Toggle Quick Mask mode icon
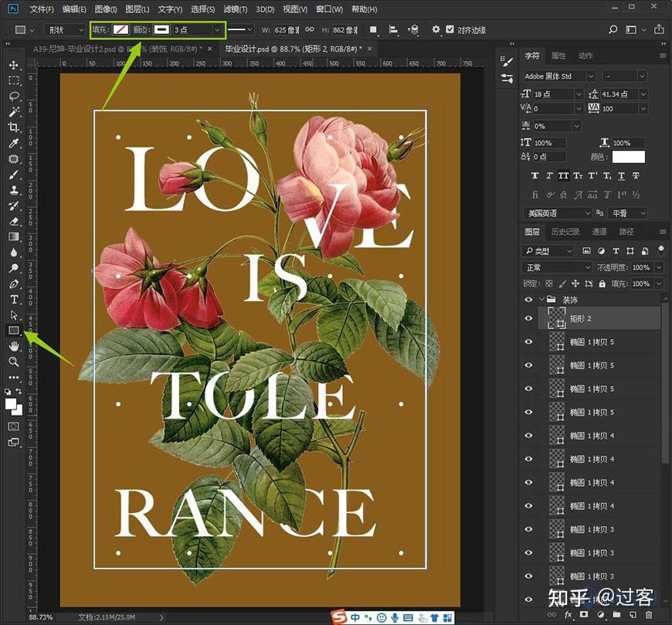672x625 pixels. [x=14, y=426]
